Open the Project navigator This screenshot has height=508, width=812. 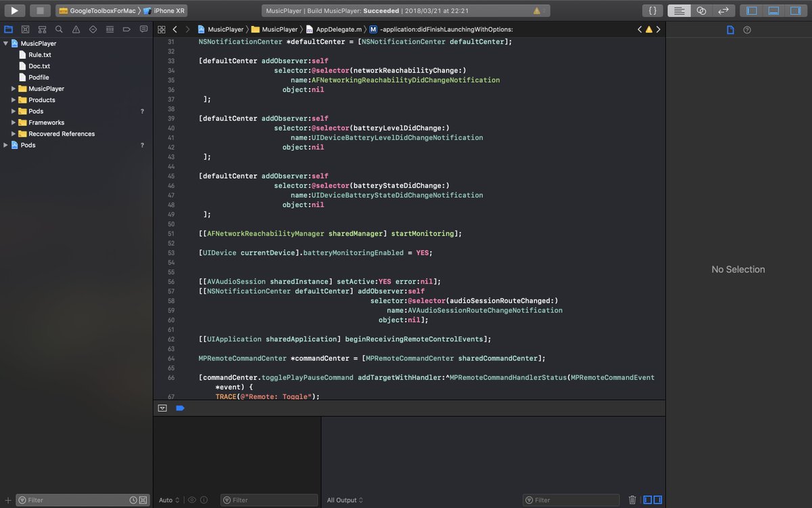[9, 29]
